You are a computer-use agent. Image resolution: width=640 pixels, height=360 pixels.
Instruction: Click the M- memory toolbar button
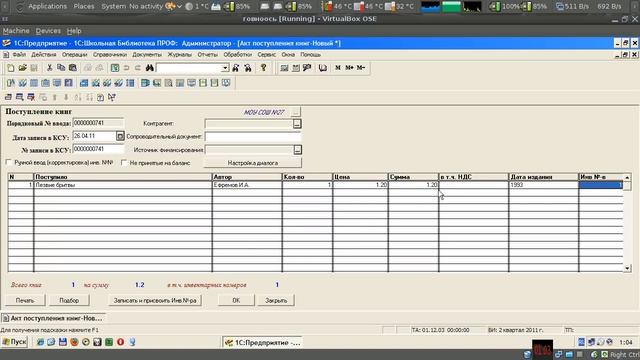[x=361, y=68]
